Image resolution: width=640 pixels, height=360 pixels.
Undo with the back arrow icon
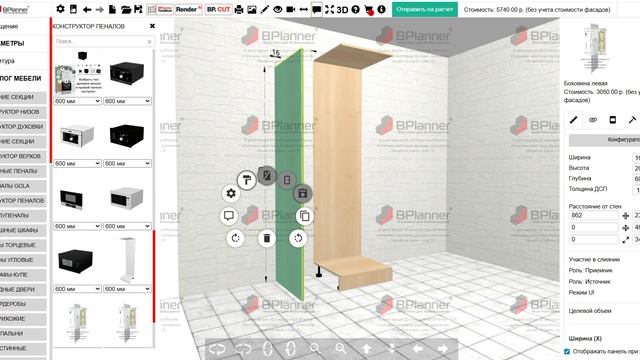pyautogui.click(x=87, y=9)
